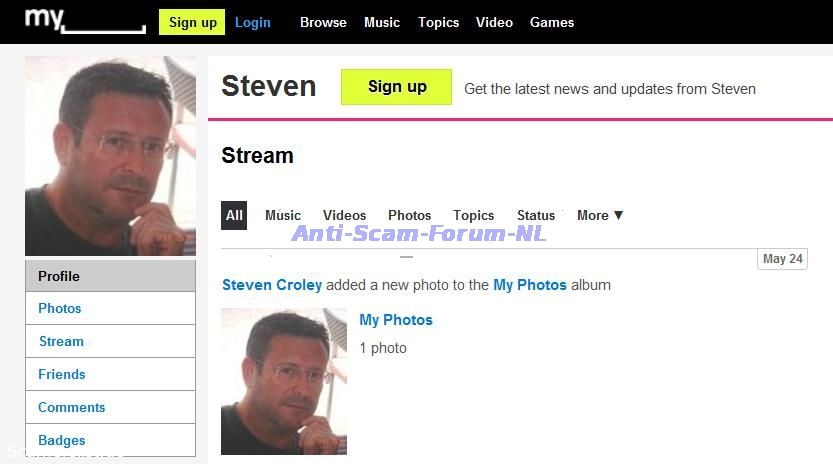
Task: Go to the Music menu item
Action: tap(382, 22)
